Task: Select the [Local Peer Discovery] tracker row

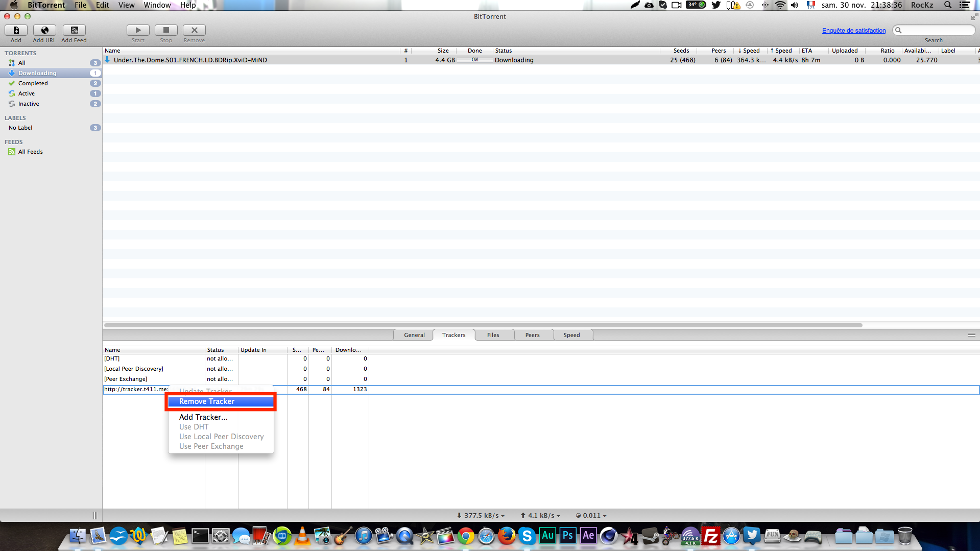Action: 541,369
